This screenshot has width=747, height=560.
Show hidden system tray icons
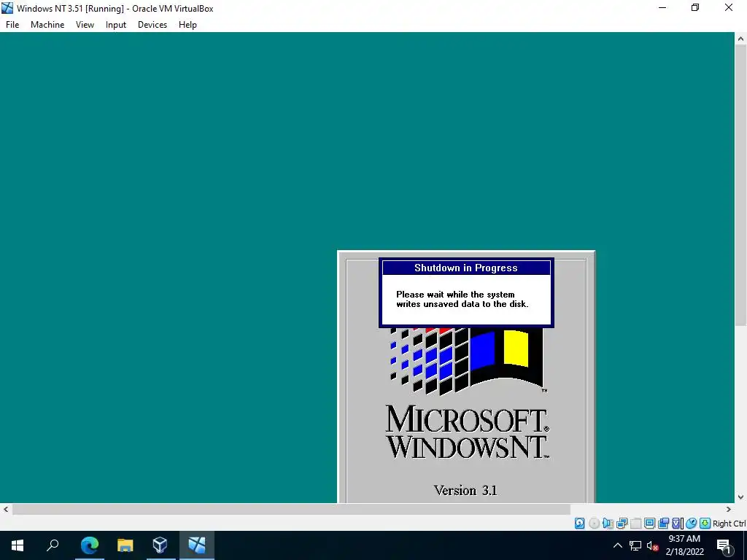(x=617, y=545)
